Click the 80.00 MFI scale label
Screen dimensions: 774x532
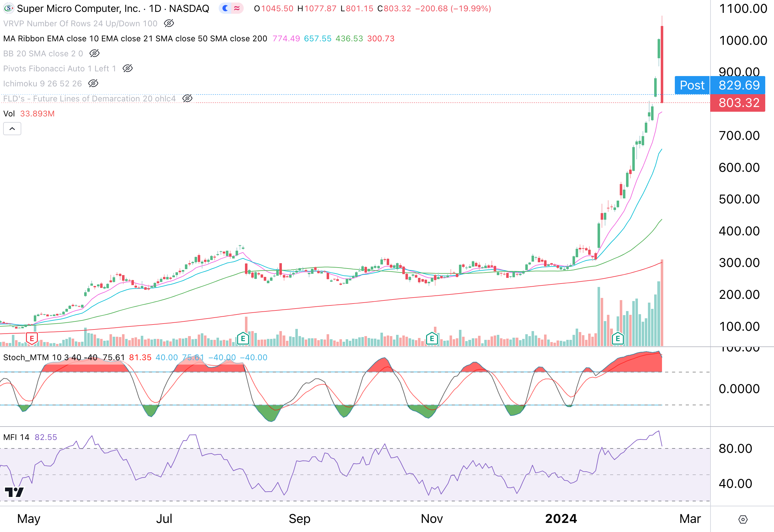click(x=735, y=449)
